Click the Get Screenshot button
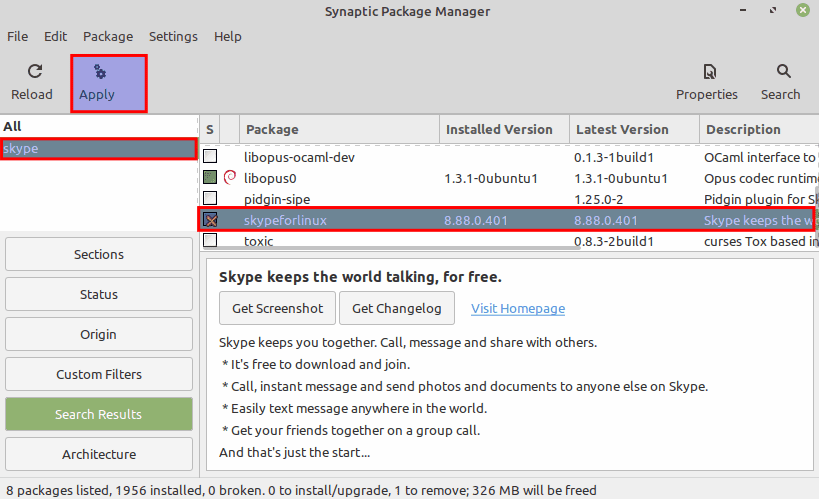The height and width of the screenshot is (499, 819). [277, 308]
